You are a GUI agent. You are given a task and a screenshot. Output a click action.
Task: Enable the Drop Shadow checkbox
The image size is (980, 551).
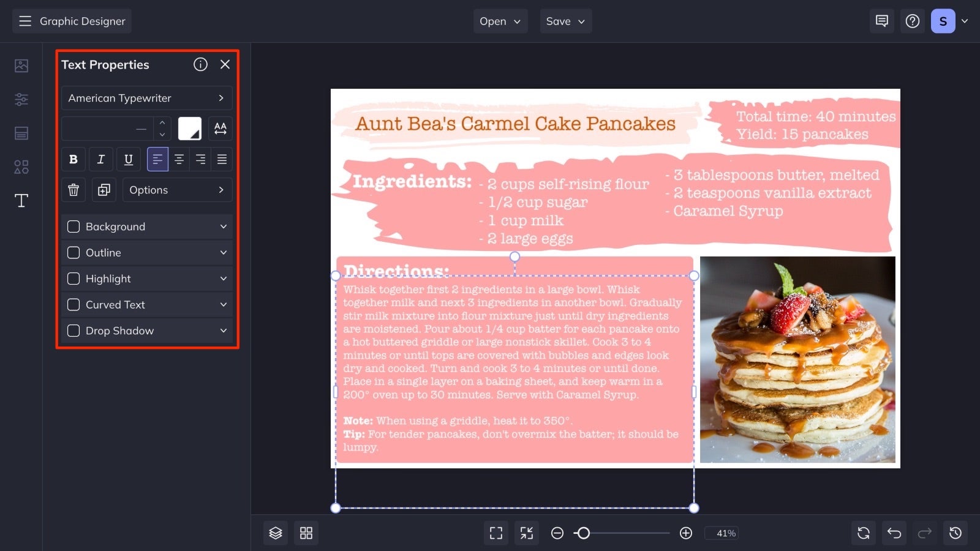73,331
